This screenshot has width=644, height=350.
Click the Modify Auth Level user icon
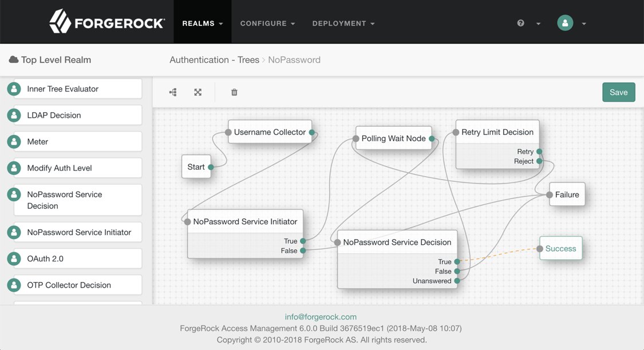click(14, 168)
